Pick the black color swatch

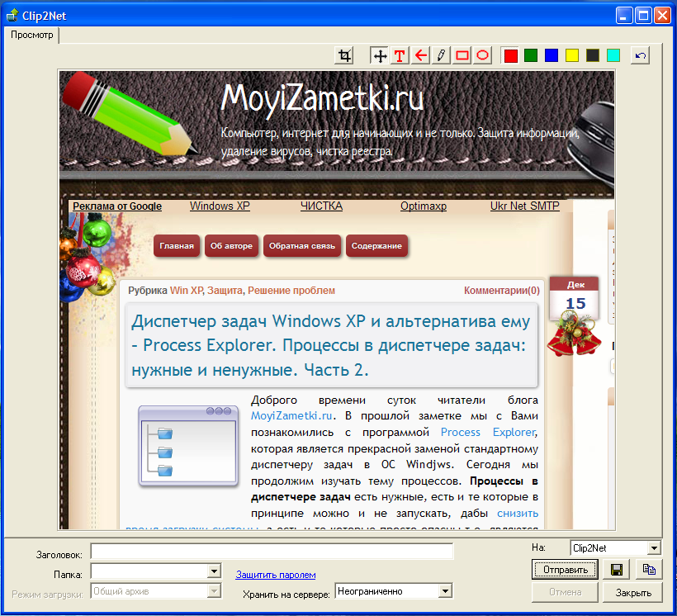pos(593,55)
